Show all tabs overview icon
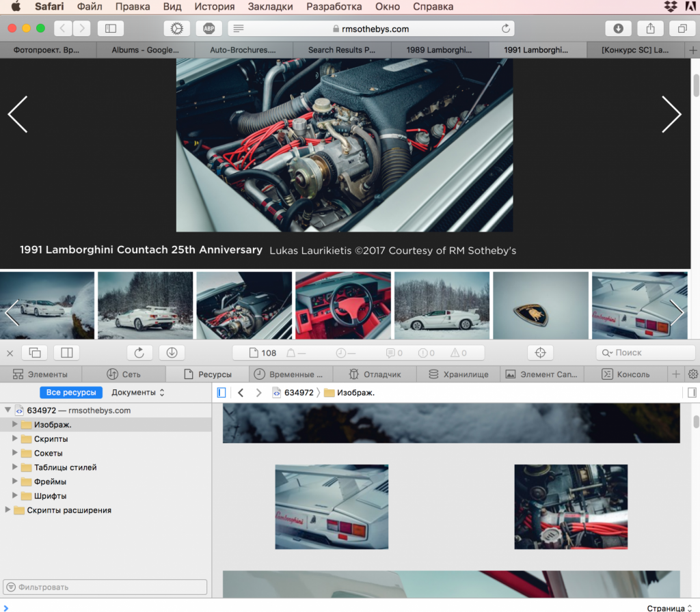This screenshot has width=700, height=612. click(x=682, y=29)
